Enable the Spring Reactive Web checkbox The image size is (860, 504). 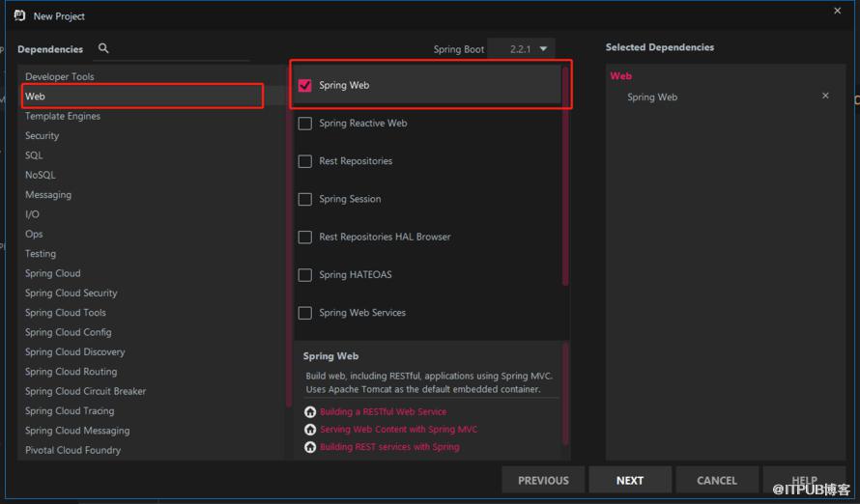tap(305, 124)
